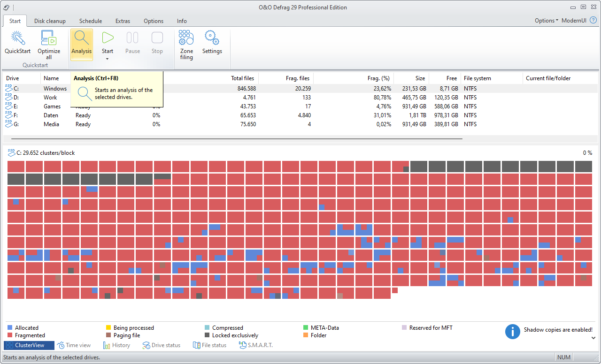
Task: Sort by Drive column header
Action: (22, 78)
